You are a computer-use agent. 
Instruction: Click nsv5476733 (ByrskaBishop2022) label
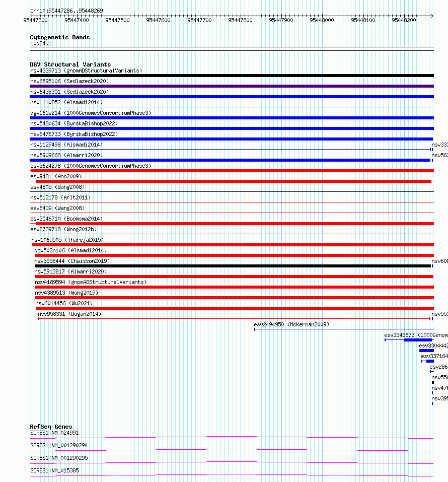point(74,134)
